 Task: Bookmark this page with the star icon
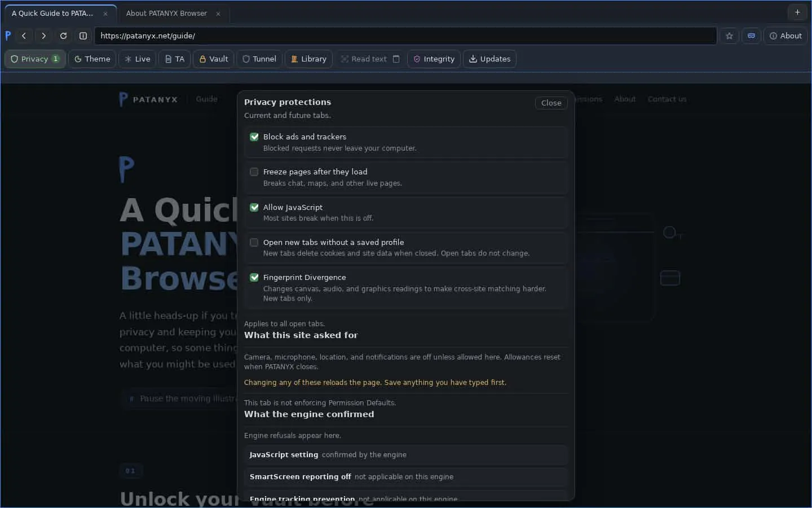[729, 36]
